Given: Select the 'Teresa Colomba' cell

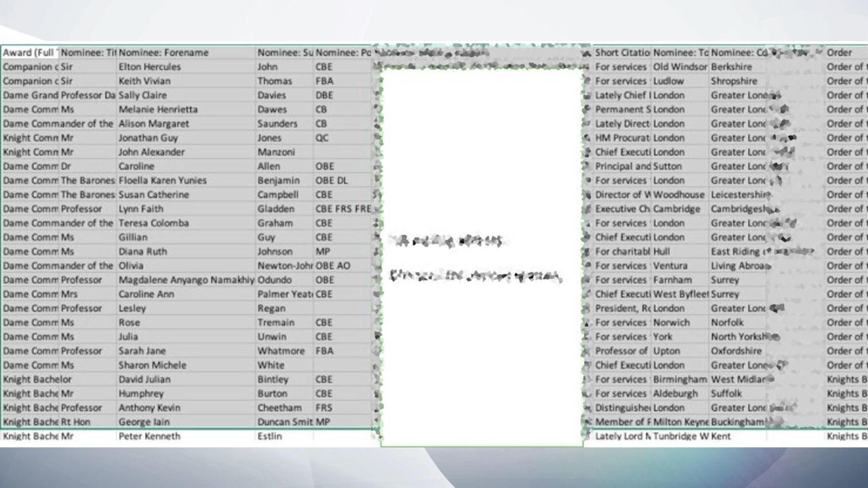Looking at the screenshot, I should (x=186, y=223).
